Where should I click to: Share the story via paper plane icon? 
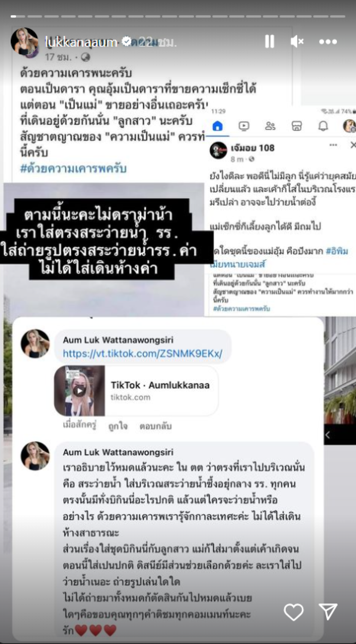(328, 612)
